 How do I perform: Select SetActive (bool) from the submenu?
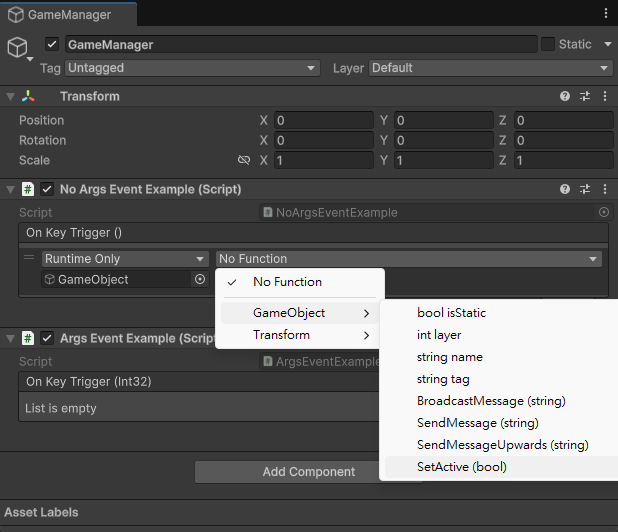click(x=462, y=467)
